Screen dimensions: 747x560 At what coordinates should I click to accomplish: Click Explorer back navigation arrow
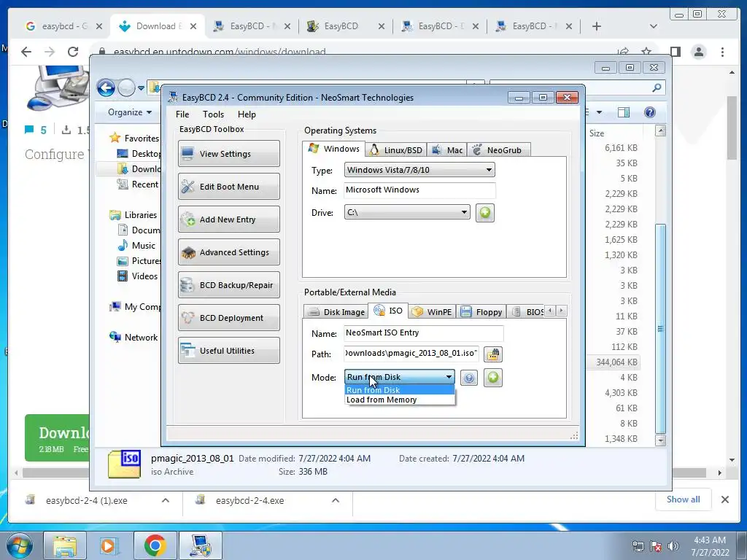coord(106,87)
